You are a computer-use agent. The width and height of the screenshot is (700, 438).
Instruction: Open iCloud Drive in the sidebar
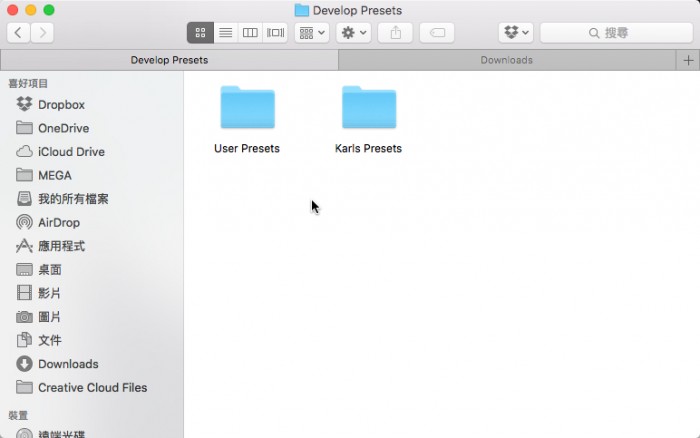(x=70, y=152)
